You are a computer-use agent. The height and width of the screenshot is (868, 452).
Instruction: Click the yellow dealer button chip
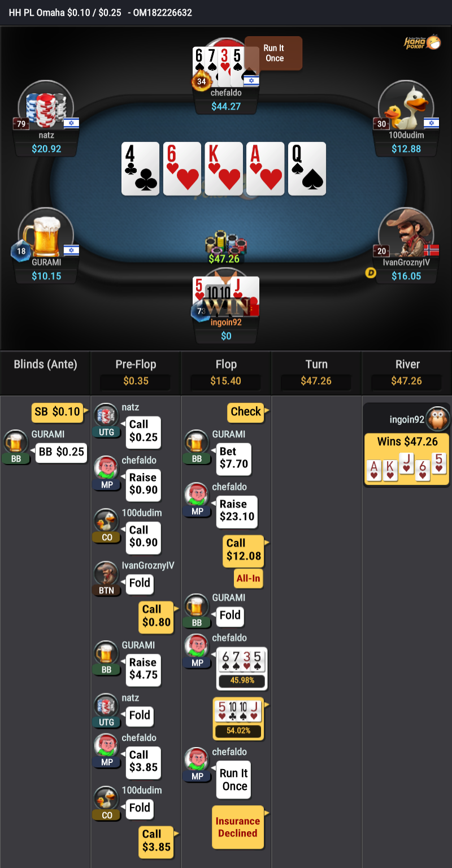(371, 273)
